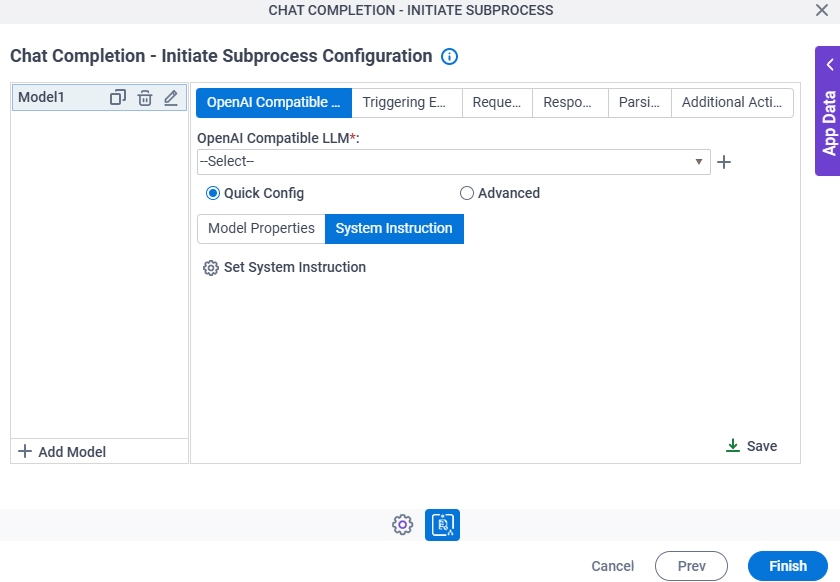This screenshot has height=582, width=840.
Task: Click the gear icon in the bottom bar
Action: click(x=402, y=525)
